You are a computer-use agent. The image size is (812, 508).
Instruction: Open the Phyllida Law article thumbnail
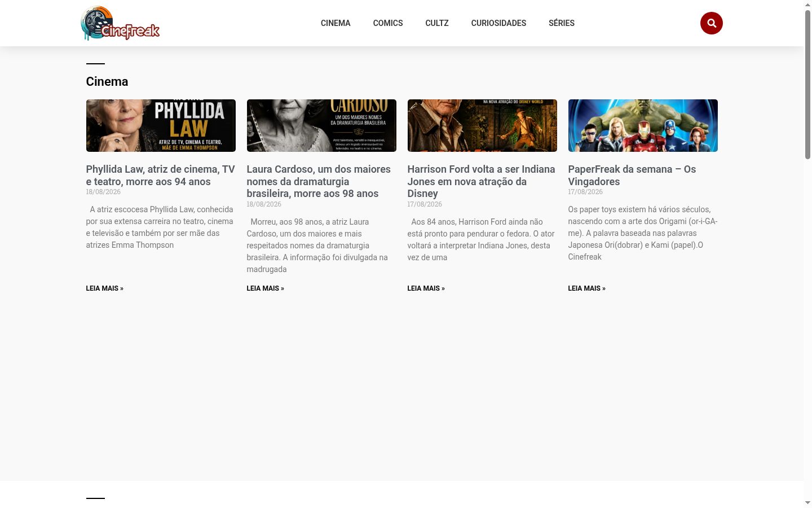tap(161, 125)
